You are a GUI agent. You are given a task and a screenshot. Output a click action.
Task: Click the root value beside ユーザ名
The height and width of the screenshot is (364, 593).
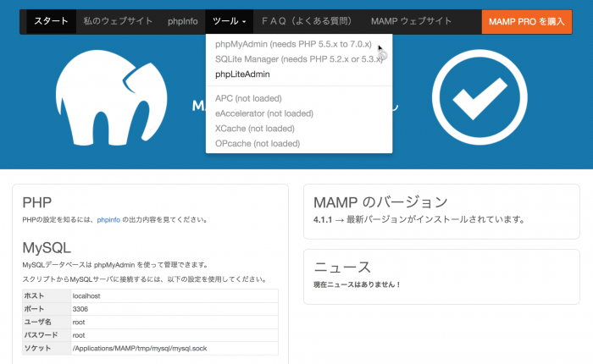coord(79,323)
